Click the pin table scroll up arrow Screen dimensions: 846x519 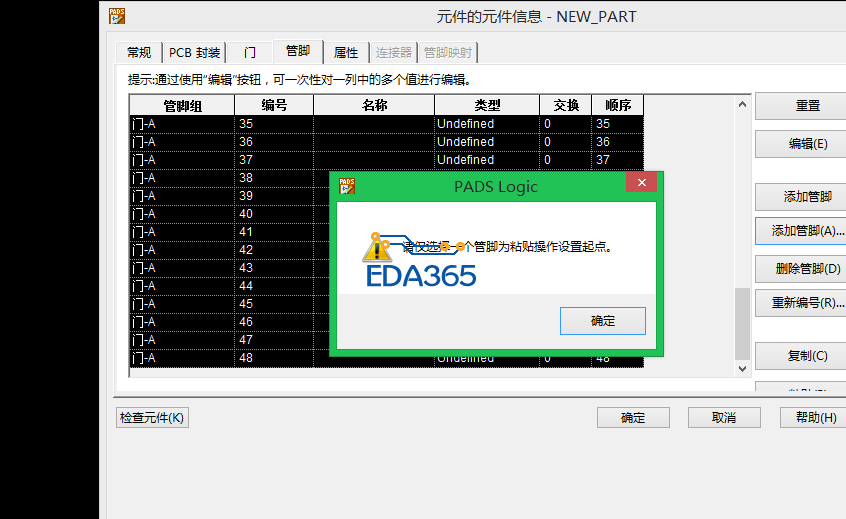coord(742,104)
